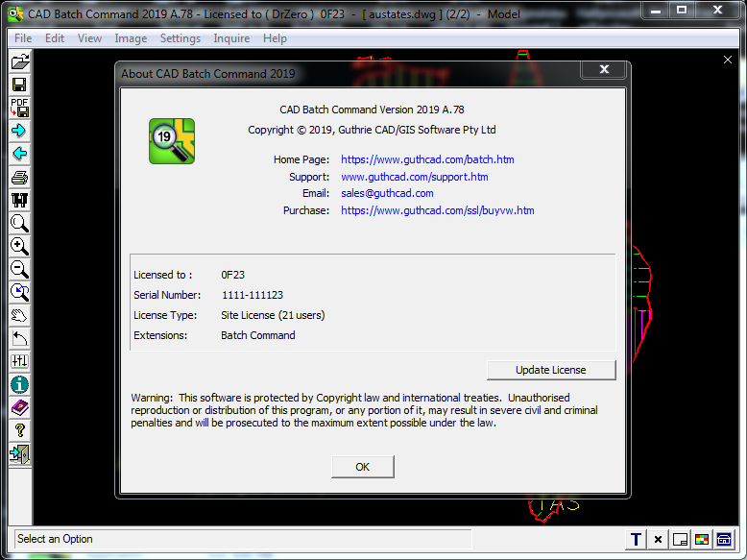This screenshot has width=747, height=560.
Task: Click the rightmost status bar window icon
Action: point(724,540)
